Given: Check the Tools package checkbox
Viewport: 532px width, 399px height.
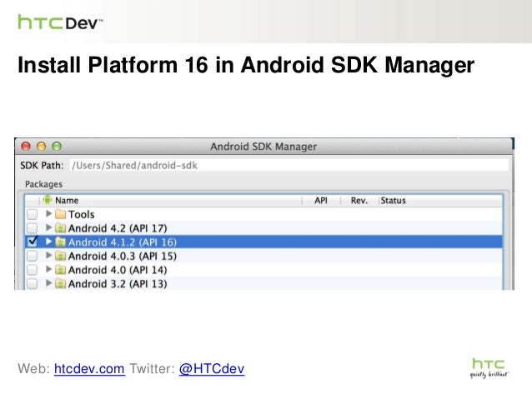Looking at the screenshot, I should pyautogui.click(x=33, y=214).
